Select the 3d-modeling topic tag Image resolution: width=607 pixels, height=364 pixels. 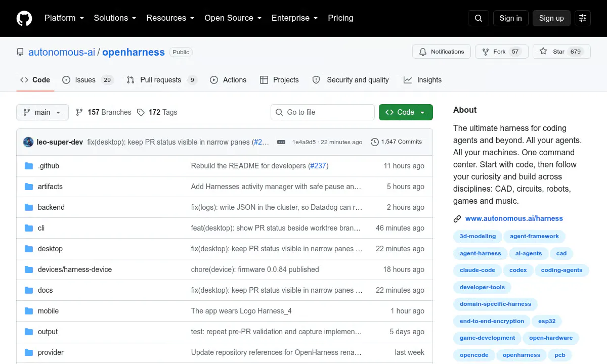coord(478,236)
